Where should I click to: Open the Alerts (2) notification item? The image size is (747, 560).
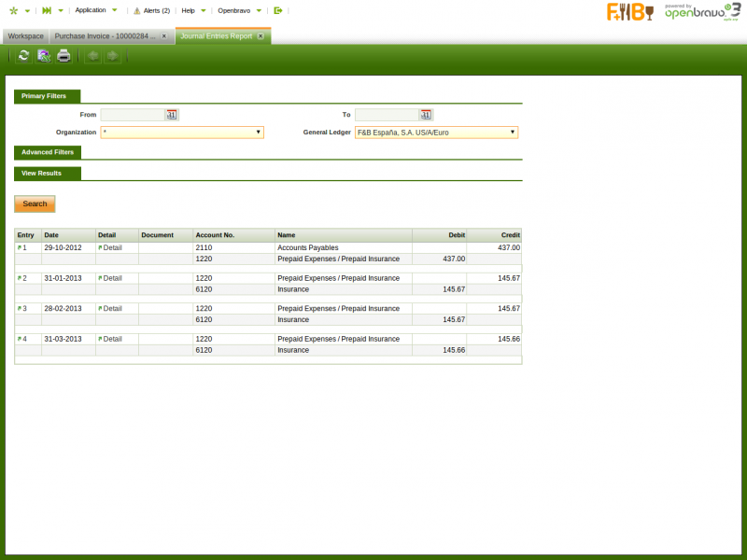coord(151,10)
